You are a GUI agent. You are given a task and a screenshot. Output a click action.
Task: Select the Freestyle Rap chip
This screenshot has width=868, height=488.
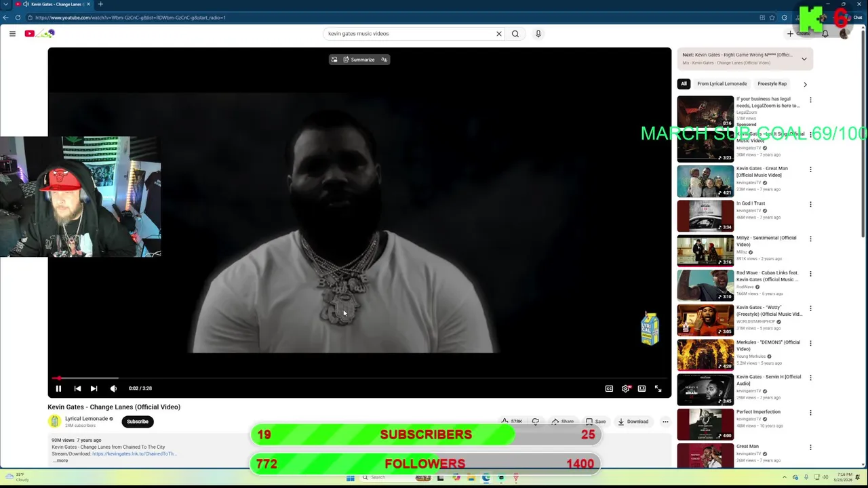pos(772,84)
